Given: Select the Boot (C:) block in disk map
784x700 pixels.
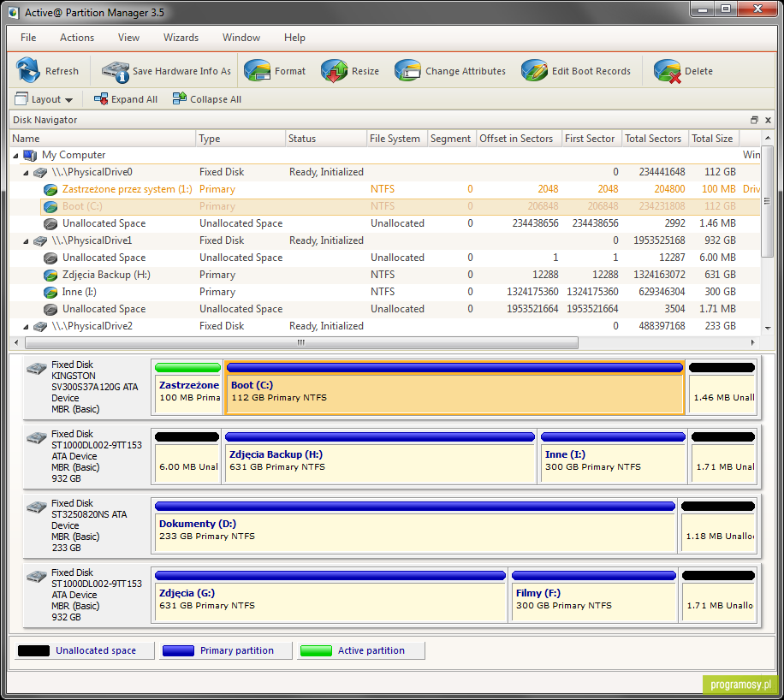Looking at the screenshot, I should point(454,388).
